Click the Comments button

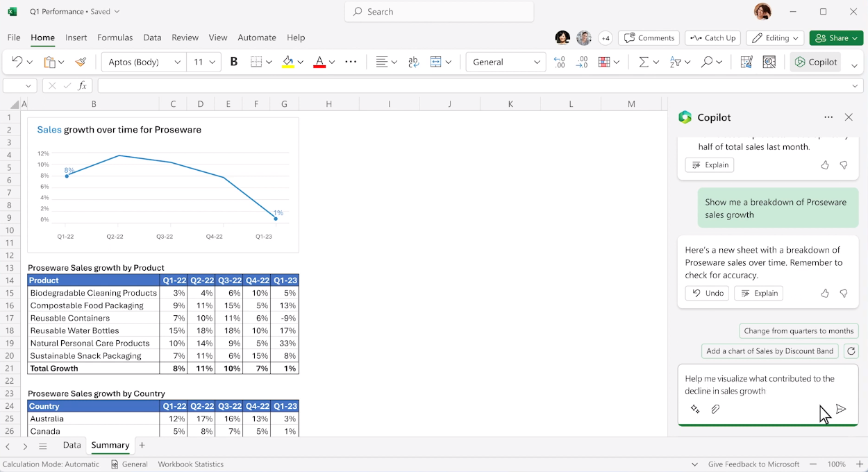pyautogui.click(x=649, y=38)
